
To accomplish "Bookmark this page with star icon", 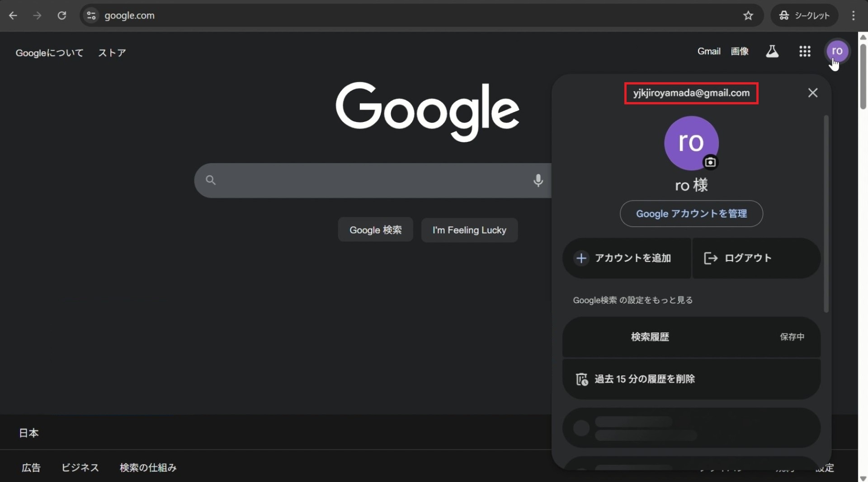I will click(748, 15).
